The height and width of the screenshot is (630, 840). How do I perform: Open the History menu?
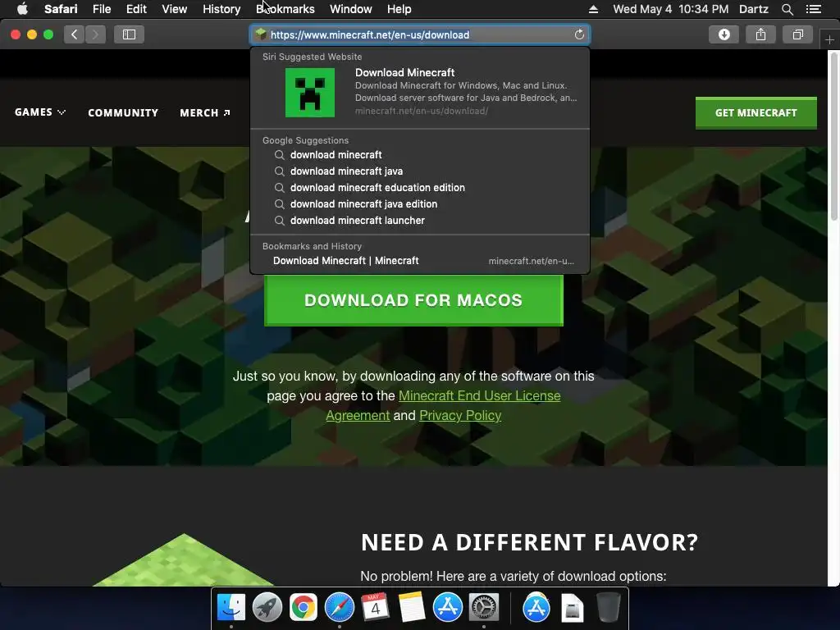(221, 9)
